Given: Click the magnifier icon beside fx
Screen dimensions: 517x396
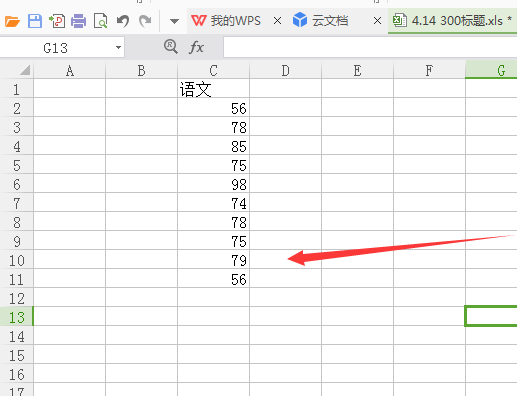Looking at the screenshot, I should pos(171,46).
